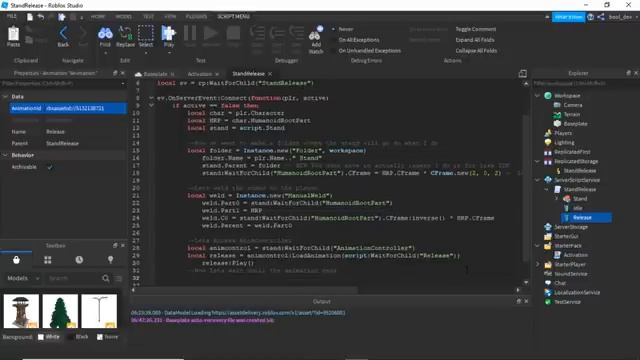
Task: Select TestService in Explorer
Action: pyautogui.click(x=567, y=302)
